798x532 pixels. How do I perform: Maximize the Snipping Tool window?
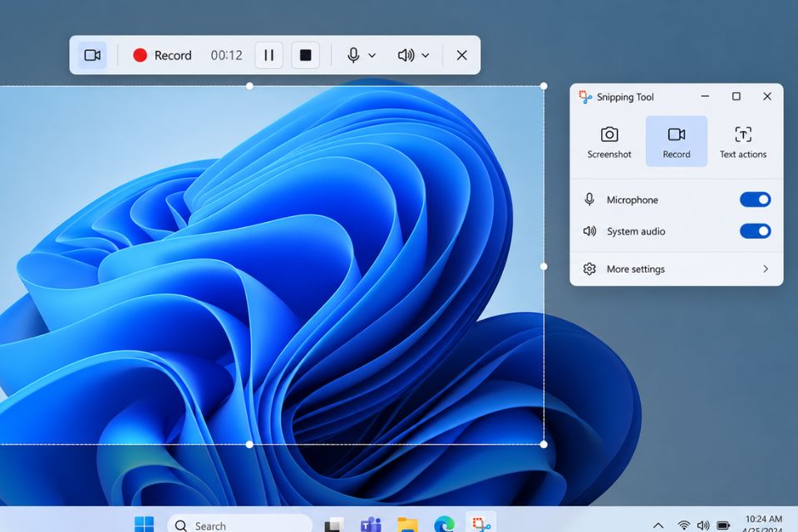736,96
